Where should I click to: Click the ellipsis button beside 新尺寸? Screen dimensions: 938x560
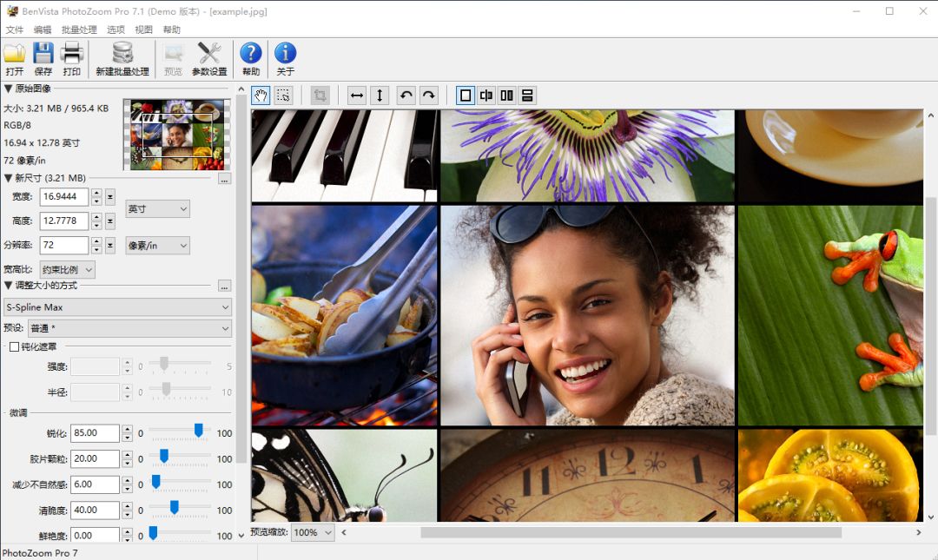[x=224, y=179]
